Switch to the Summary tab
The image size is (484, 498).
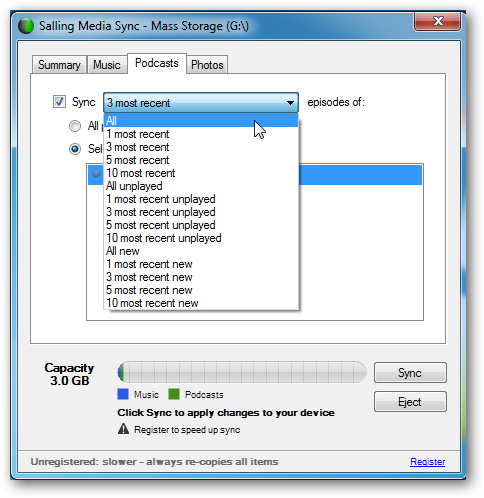[59, 65]
